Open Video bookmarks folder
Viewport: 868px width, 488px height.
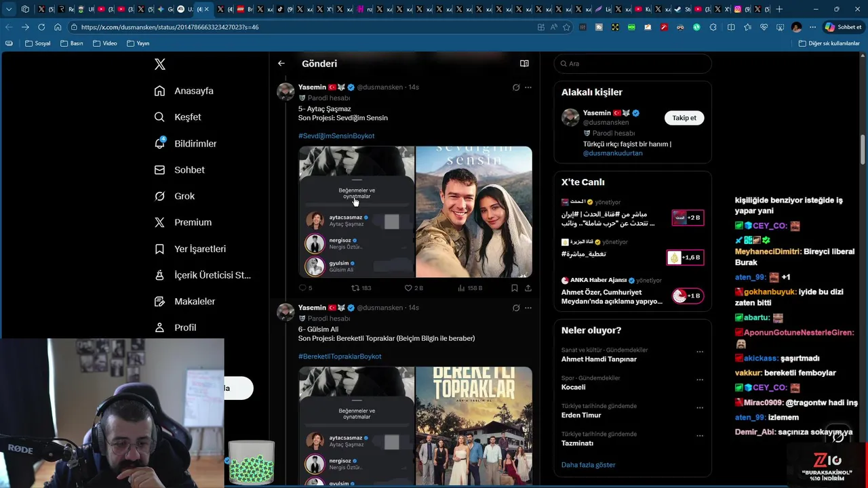[105, 43]
